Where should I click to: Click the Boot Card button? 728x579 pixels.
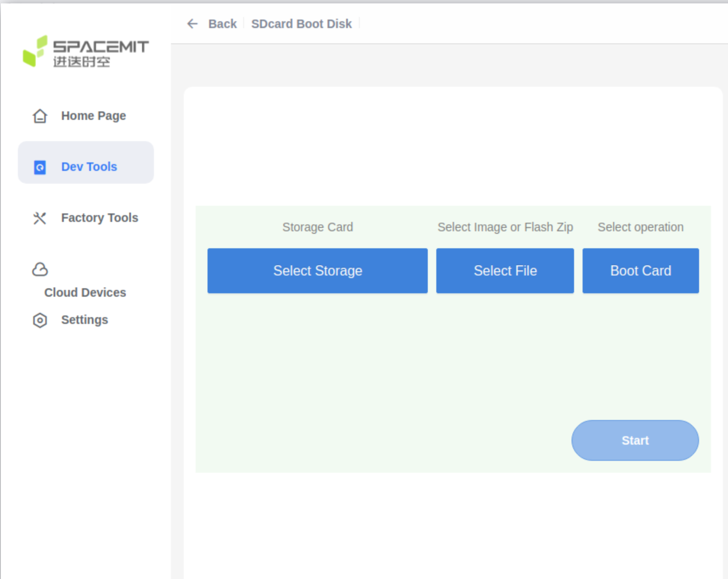click(x=640, y=270)
